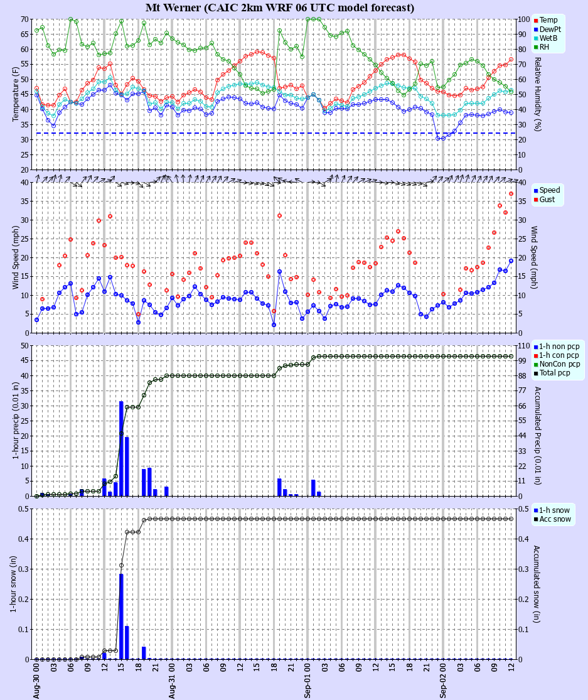The width and height of the screenshot is (588, 700).
Task: Click the tallest blue 1-hour snow bar
Action: [121, 617]
